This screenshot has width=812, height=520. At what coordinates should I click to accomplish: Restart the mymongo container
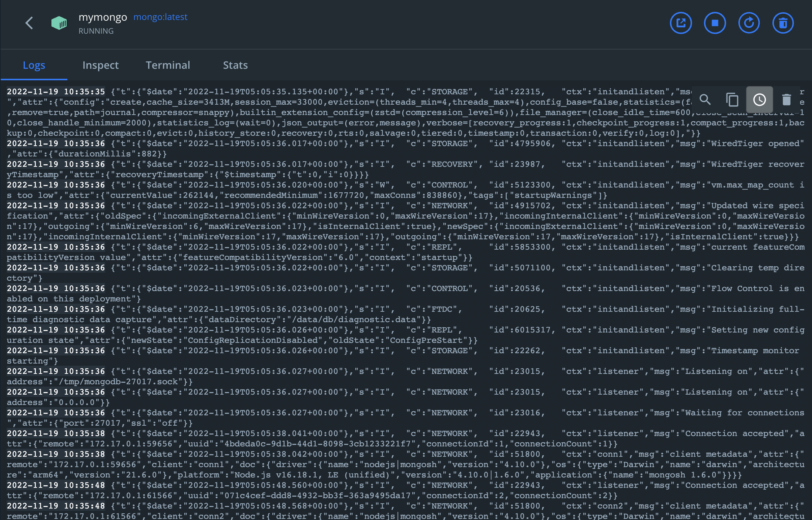point(749,23)
